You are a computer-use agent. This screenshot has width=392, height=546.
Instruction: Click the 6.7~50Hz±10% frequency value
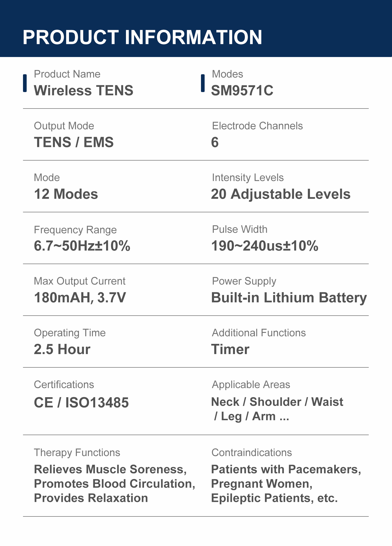pyautogui.click(x=82, y=246)
